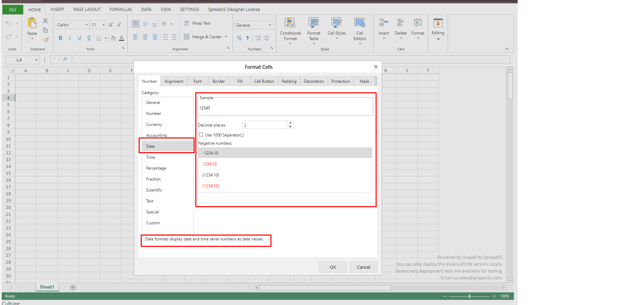The width and height of the screenshot is (644, 305).
Task: Open the cell name box dropdown
Action: click(36, 60)
